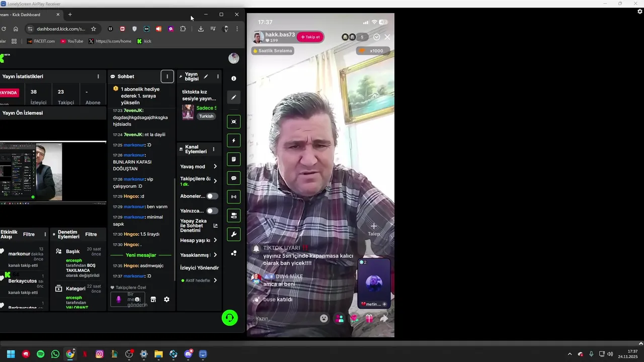Filter the Denetim Eylemleri list
This screenshot has width=644, height=362.
coord(91,234)
